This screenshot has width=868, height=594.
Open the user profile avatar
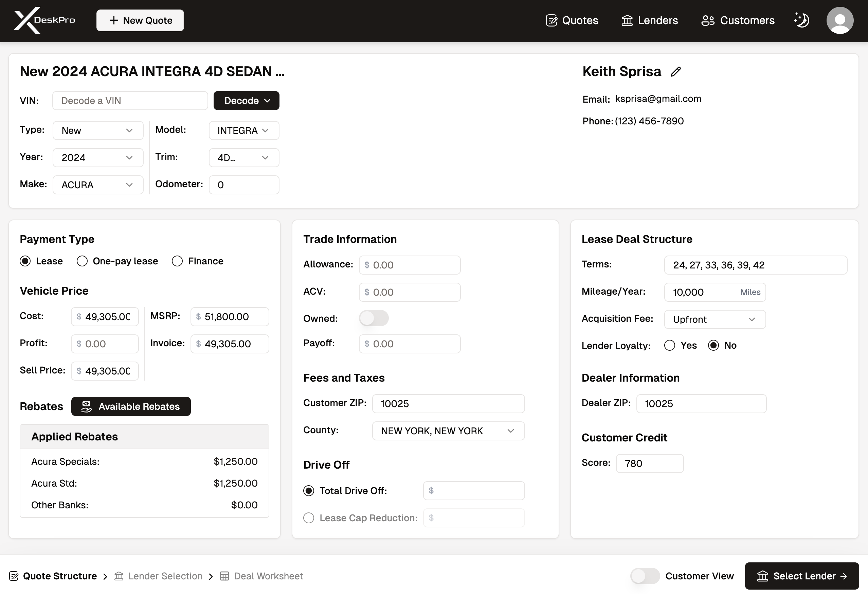point(839,20)
